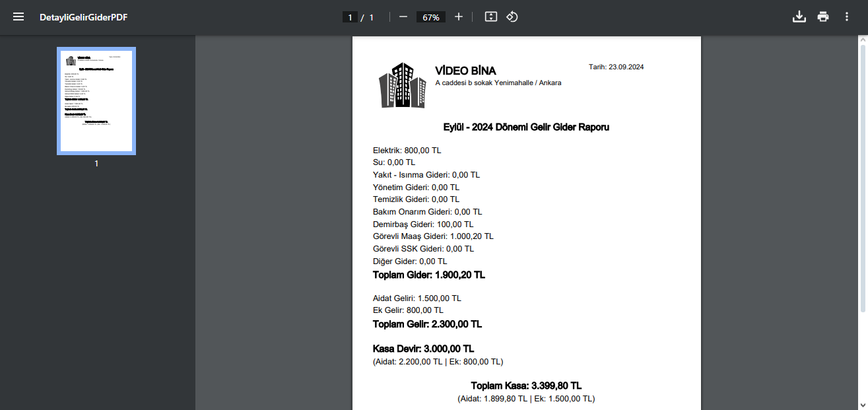Select the page 1 thumbnail in the sidebar

(x=96, y=101)
